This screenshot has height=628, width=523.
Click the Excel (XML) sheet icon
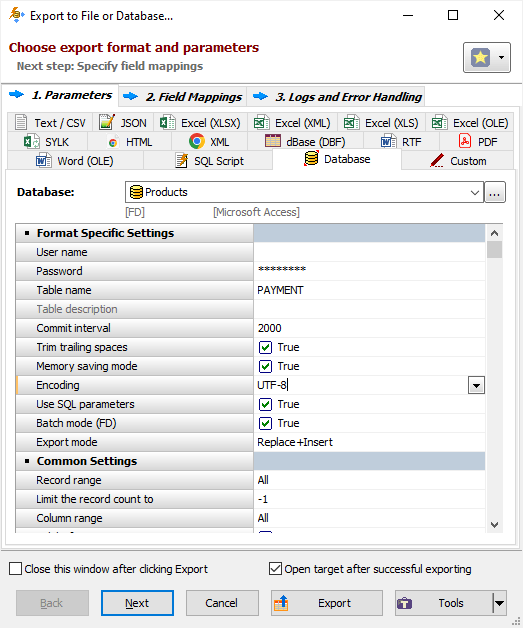[x=262, y=122]
